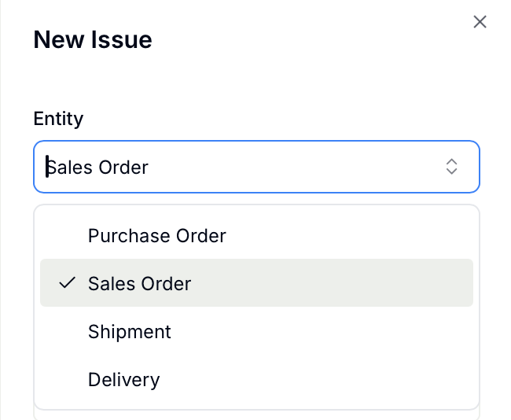Click the Entity combobox up-down chevron icon
This screenshot has height=420, width=511.
(x=451, y=167)
